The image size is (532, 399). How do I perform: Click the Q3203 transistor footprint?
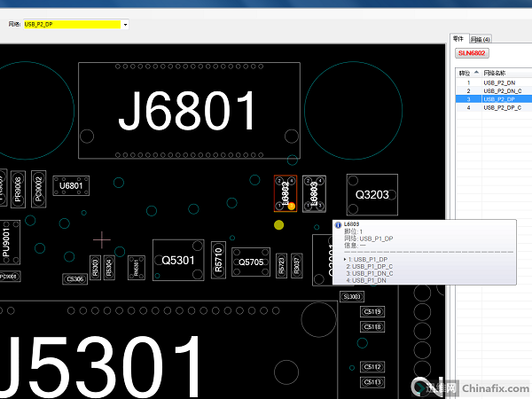coord(371,194)
